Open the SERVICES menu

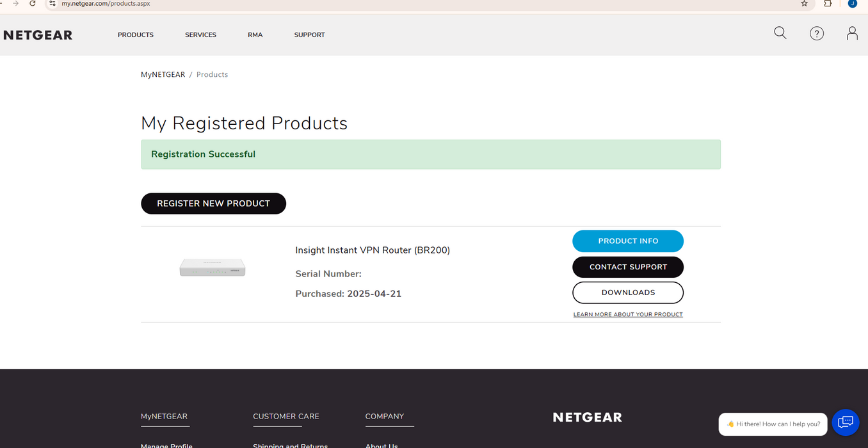(x=200, y=35)
